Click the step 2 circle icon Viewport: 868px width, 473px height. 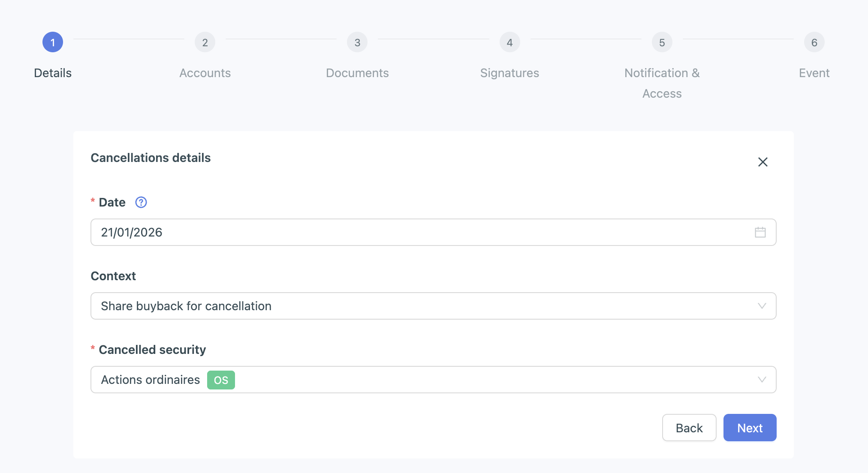click(x=205, y=42)
